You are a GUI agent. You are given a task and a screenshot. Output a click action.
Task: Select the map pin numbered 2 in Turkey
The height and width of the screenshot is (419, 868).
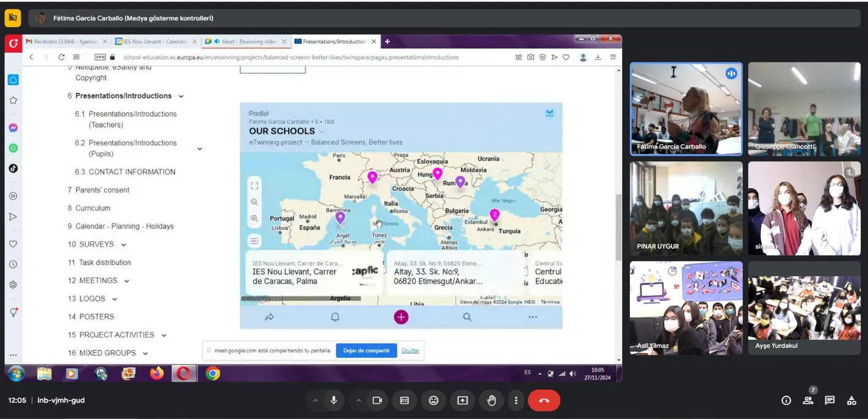(494, 215)
